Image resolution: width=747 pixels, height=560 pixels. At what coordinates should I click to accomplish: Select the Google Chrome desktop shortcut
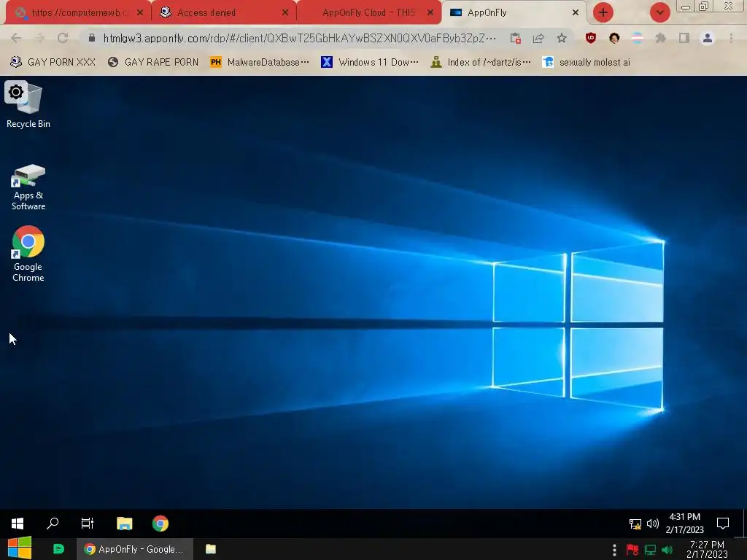[28, 254]
